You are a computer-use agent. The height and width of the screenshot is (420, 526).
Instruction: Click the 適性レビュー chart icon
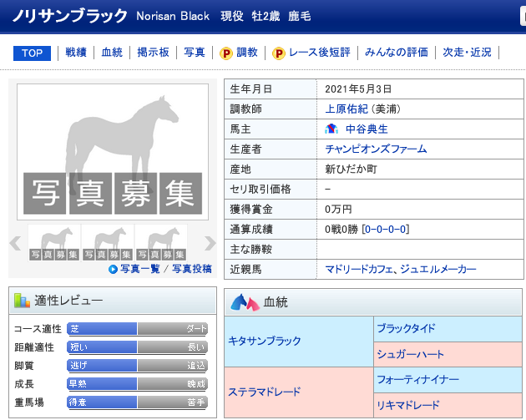pos(23,301)
